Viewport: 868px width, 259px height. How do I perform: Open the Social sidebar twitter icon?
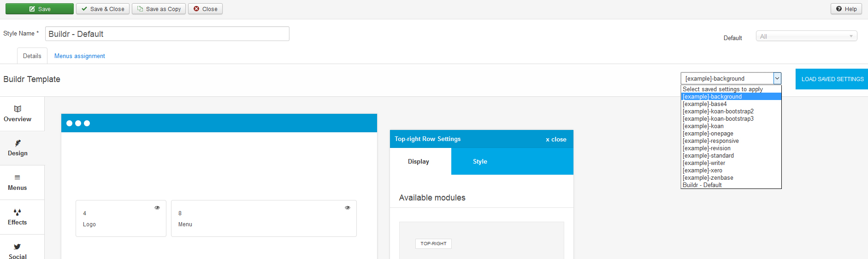pyautogui.click(x=18, y=247)
